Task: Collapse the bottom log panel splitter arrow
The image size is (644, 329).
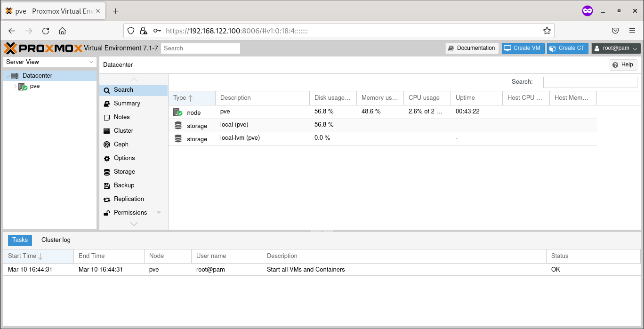Action: (x=322, y=231)
